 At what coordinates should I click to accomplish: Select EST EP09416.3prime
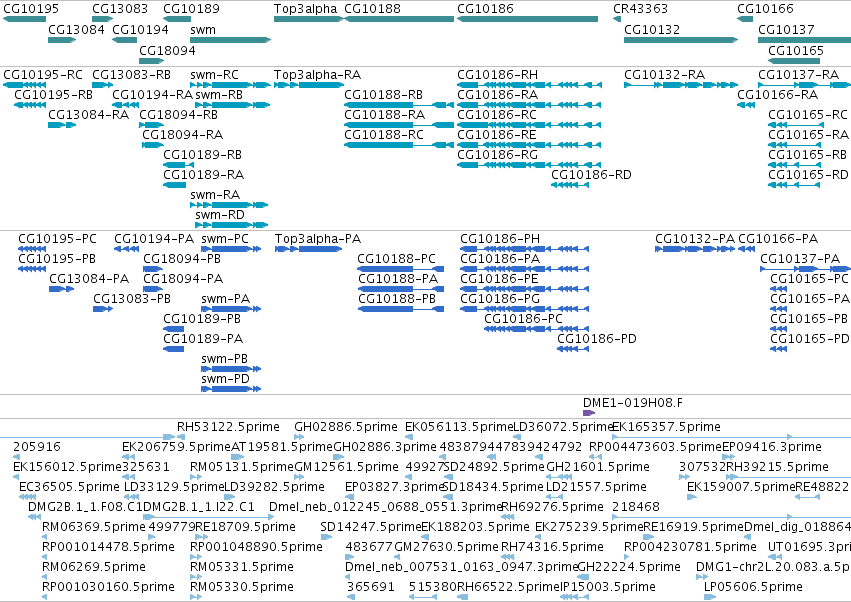click(771, 447)
